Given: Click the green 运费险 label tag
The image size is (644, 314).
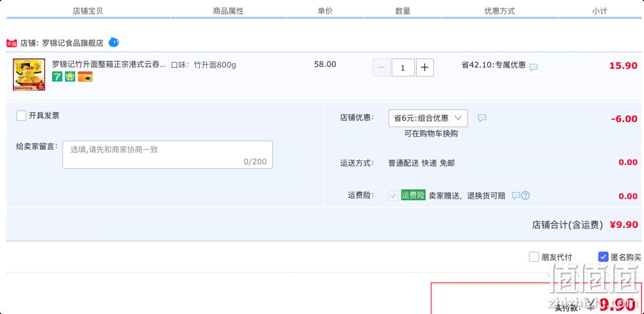Looking at the screenshot, I should point(413,195).
